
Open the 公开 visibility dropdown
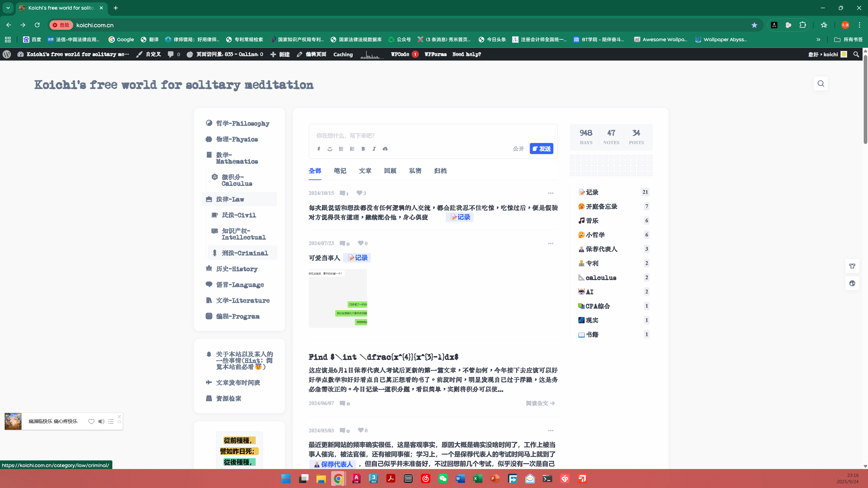[518, 148]
